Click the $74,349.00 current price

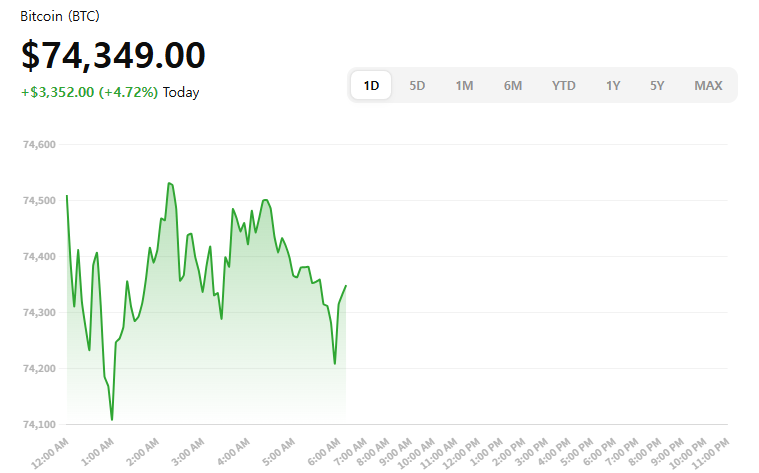click(113, 56)
